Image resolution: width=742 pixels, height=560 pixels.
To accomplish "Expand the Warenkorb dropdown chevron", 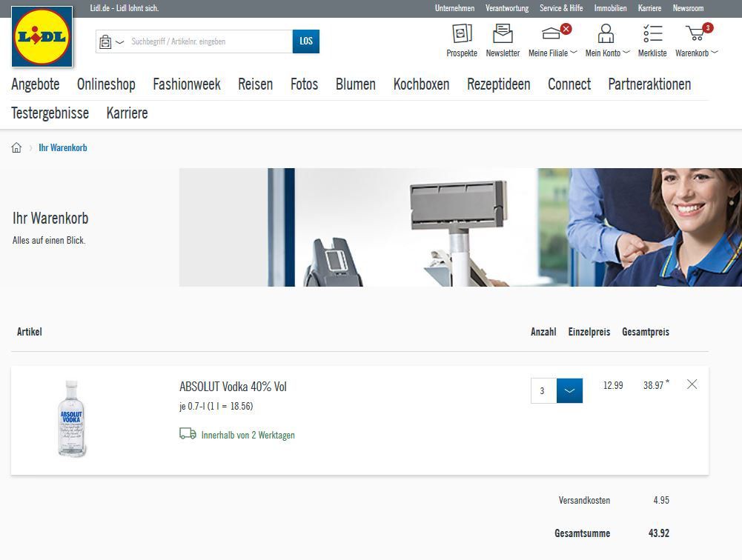I will coord(715,52).
